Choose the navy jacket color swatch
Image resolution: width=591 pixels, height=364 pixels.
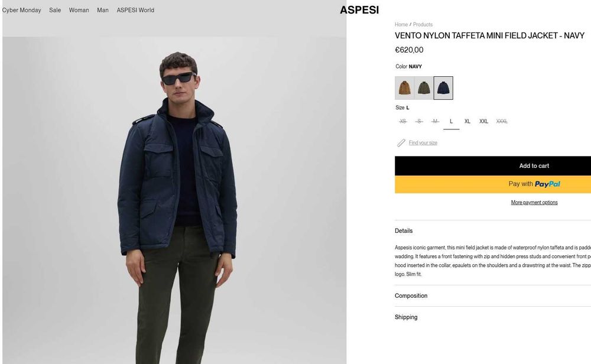coord(443,88)
